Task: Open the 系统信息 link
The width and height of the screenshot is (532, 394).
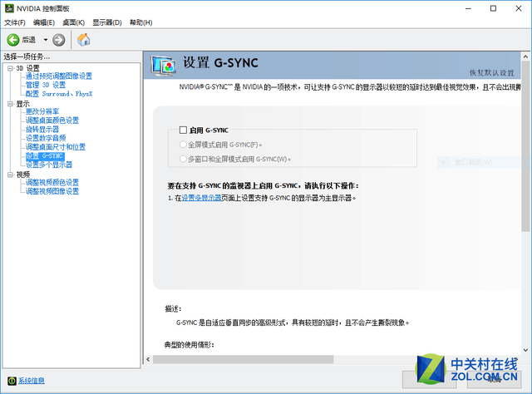Action: click(x=32, y=381)
